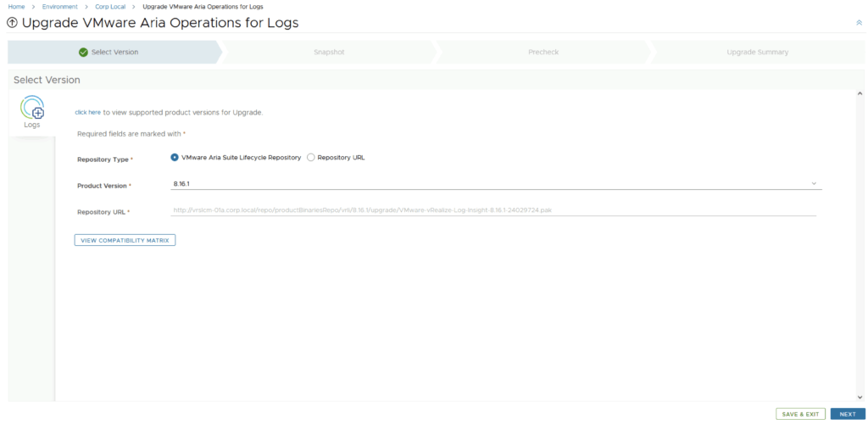Jump to the Upgrade Summary step
The height and width of the screenshot is (425, 868).
757,53
